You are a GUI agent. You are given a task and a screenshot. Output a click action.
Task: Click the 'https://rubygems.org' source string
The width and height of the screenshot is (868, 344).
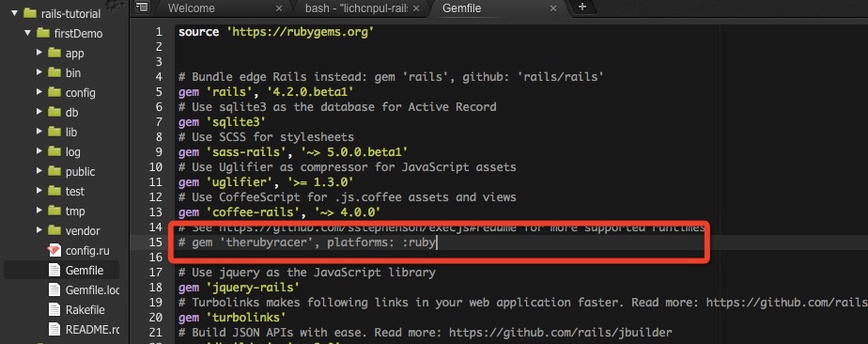pos(300,32)
